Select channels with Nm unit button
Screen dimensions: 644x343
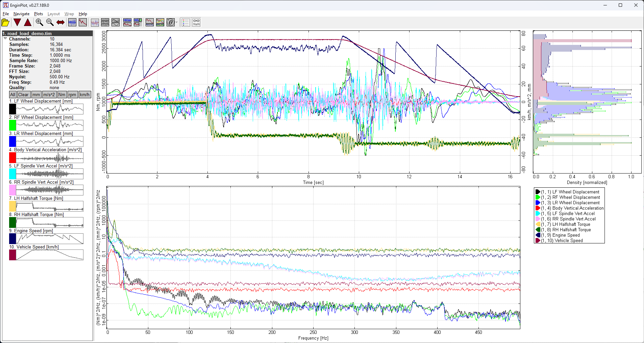pyautogui.click(x=62, y=95)
